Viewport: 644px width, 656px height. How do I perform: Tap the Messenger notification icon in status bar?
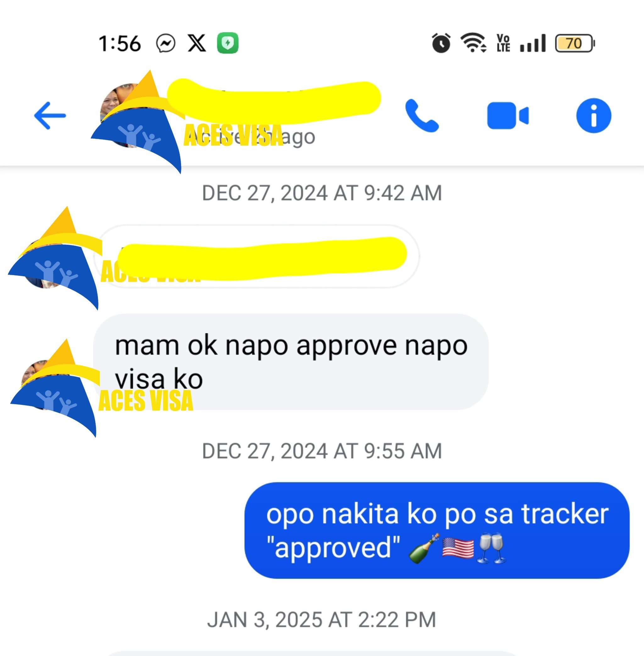tap(166, 43)
